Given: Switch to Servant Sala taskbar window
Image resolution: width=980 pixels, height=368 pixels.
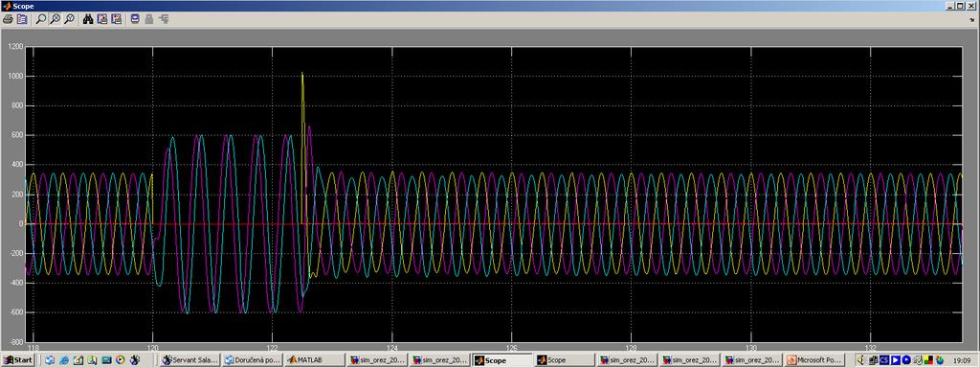Looking at the screenshot, I should coord(190,360).
